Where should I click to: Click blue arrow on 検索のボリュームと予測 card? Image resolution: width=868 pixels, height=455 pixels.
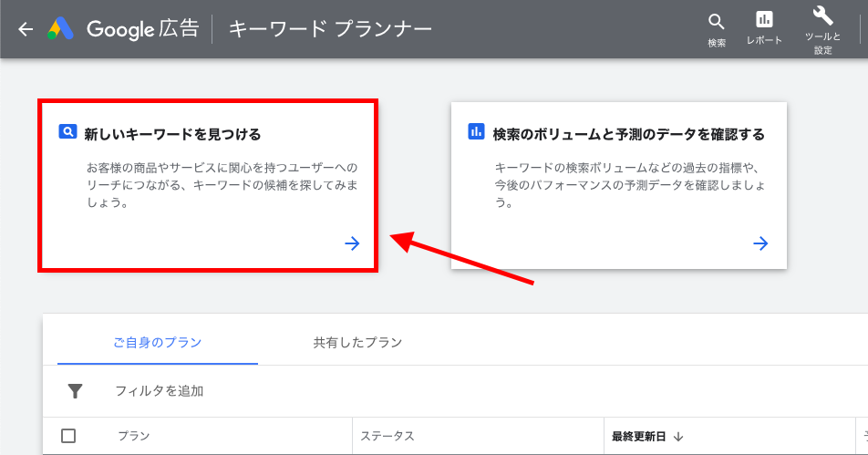pyautogui.click(x=760, y=243)
